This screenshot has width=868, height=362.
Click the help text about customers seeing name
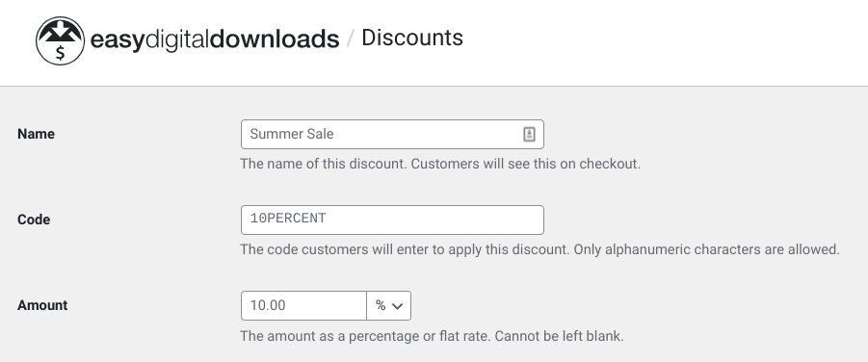click(440, 164)
